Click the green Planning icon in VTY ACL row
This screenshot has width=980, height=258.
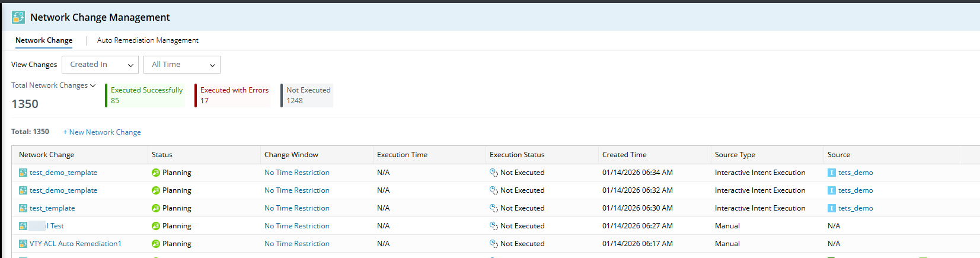[156, 244]
